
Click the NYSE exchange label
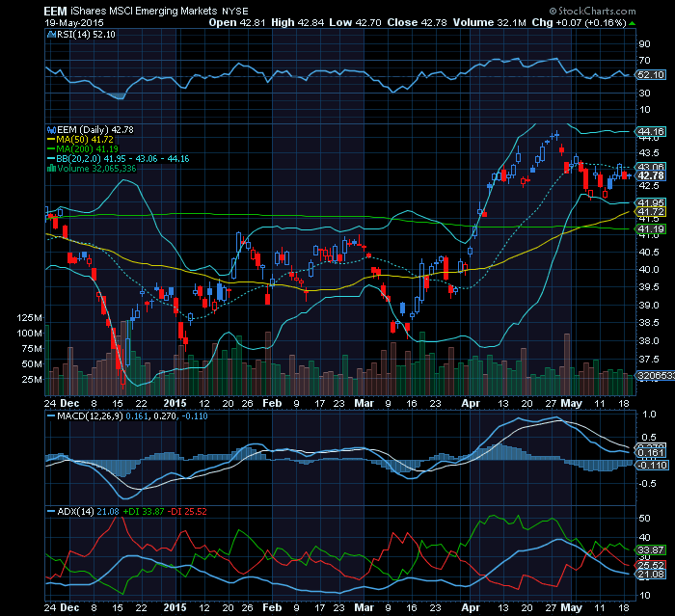235,13
